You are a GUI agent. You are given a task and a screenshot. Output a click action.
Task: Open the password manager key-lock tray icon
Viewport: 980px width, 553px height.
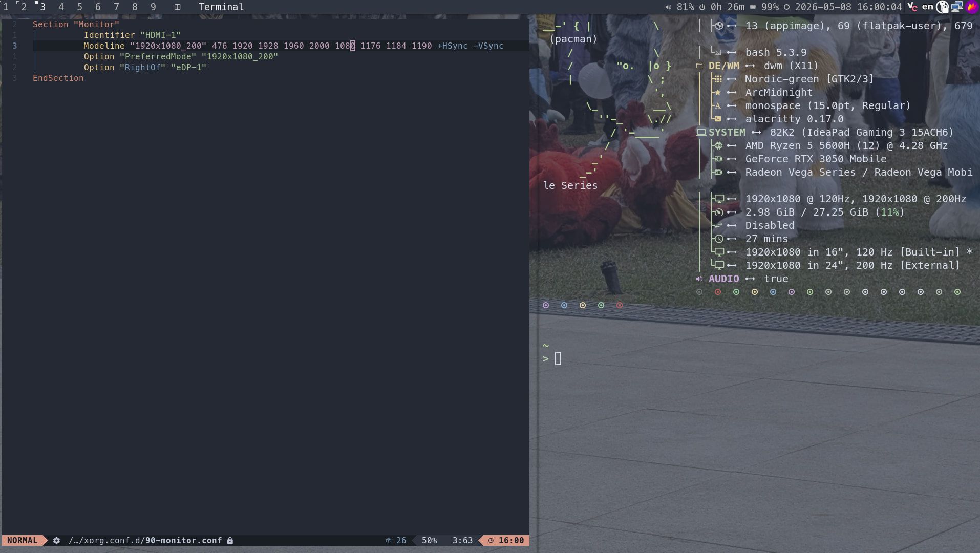coord(943,7)
